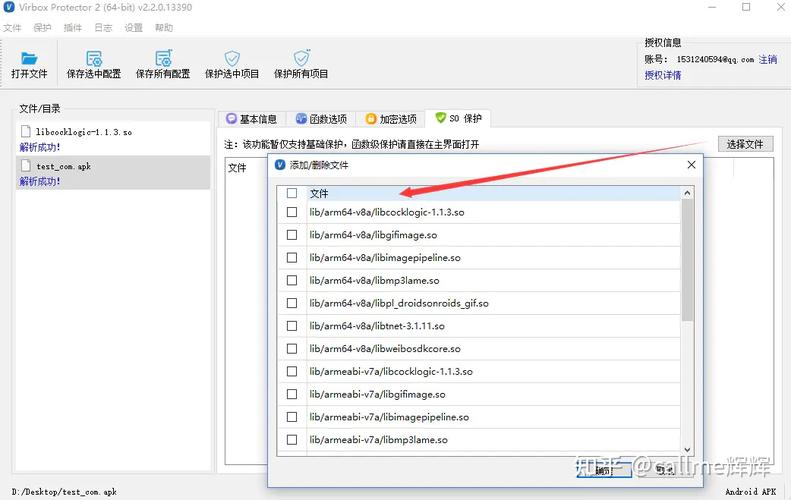Click the 注销 logout link

point(767,60)
